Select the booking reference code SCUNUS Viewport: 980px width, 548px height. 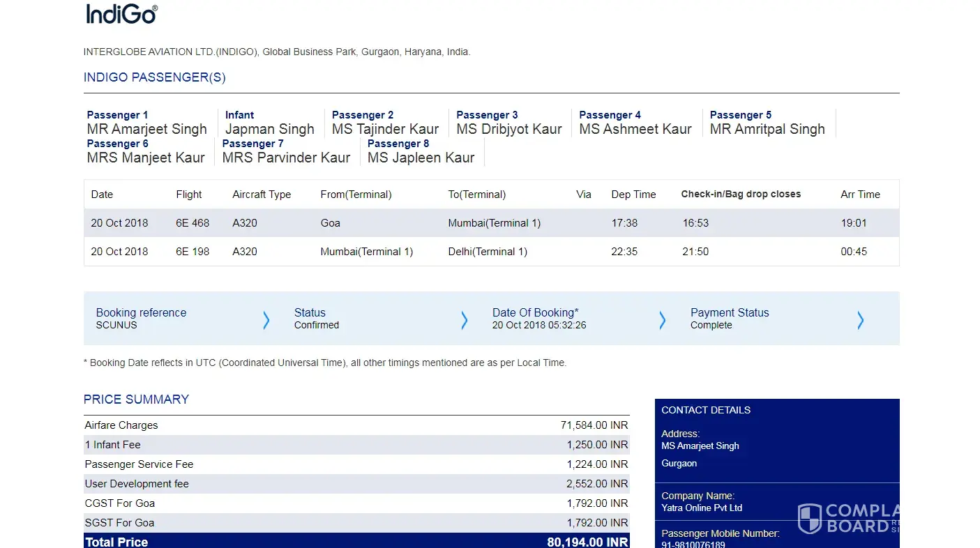pyautogui.click(x=116, y=326)
